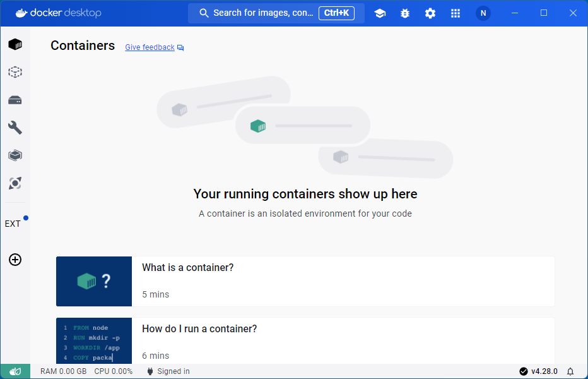Screen dimensions: 588x379
Task: Open Docker Scout in the sidebar
Action: [x=15, y=183]
